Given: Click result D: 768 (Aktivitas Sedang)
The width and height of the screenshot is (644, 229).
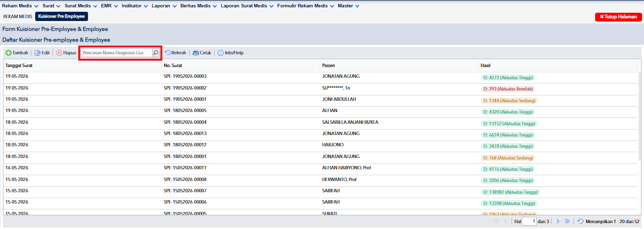Looking at the screenshot, I should coord(508,158).
